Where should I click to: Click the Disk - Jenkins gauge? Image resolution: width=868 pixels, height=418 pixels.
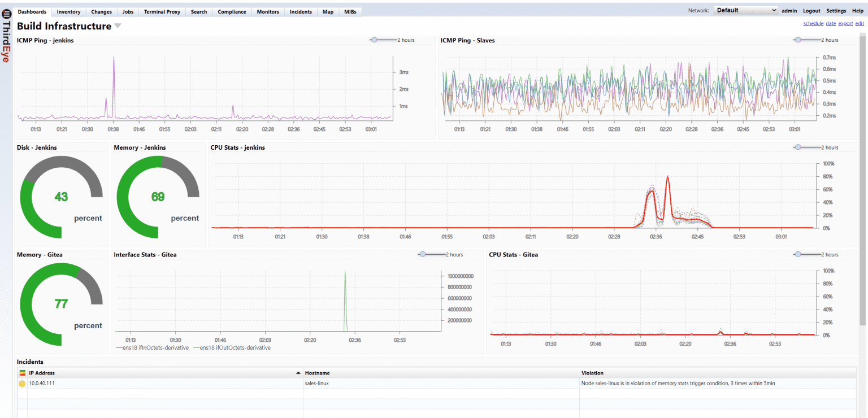61,197
